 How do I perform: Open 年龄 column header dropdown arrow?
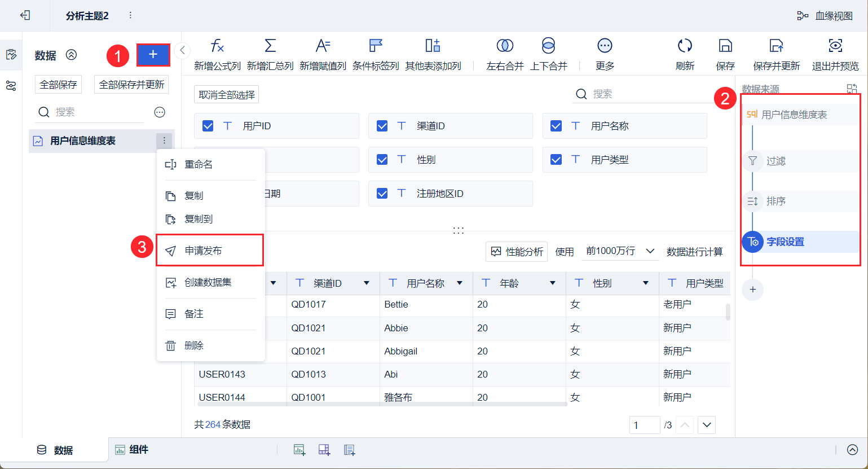[553, 283]
